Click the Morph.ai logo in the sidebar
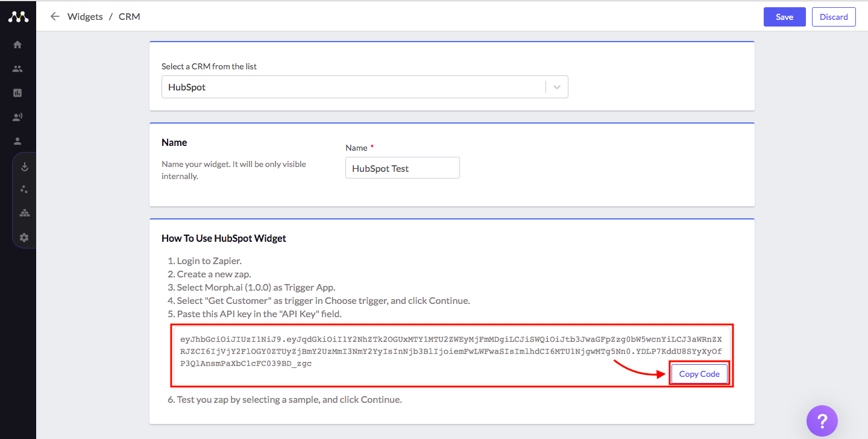 point(18,17)
